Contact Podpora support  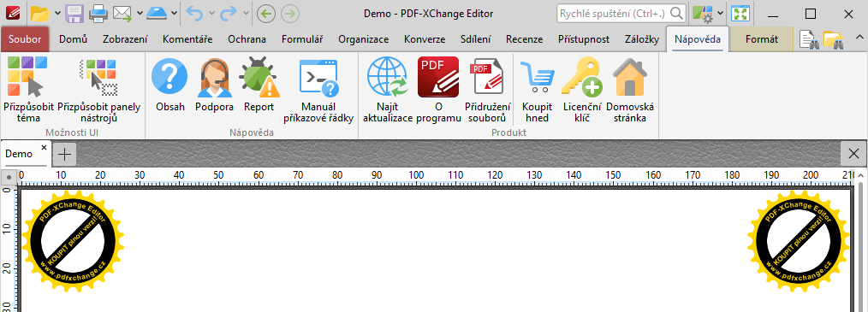click(x=214, y=90)
